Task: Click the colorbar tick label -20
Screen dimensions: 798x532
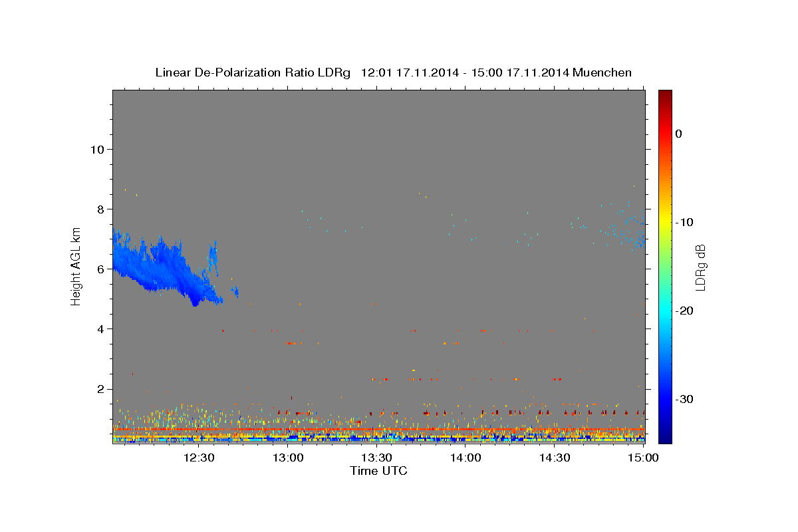Action: pos(684,311)
